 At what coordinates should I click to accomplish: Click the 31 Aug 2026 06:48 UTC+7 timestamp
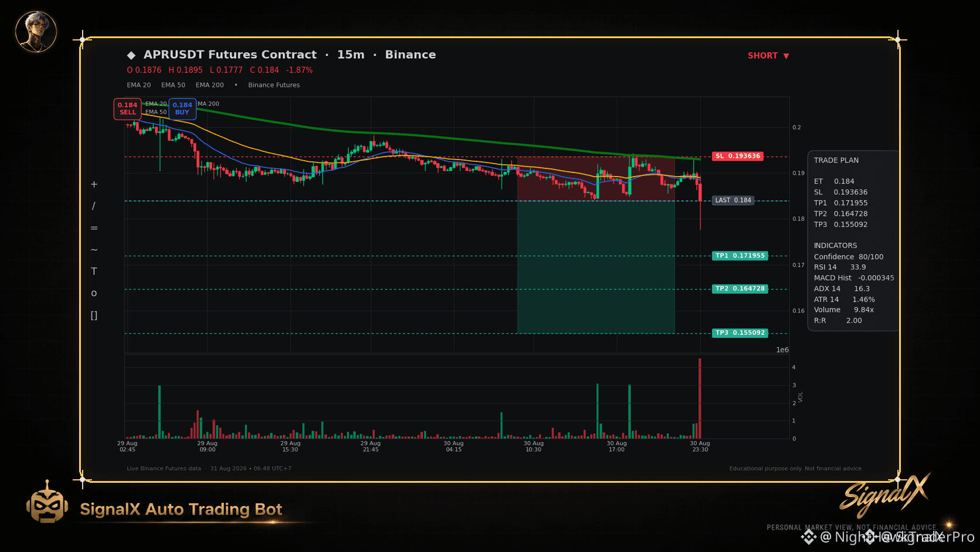(251, 469)
